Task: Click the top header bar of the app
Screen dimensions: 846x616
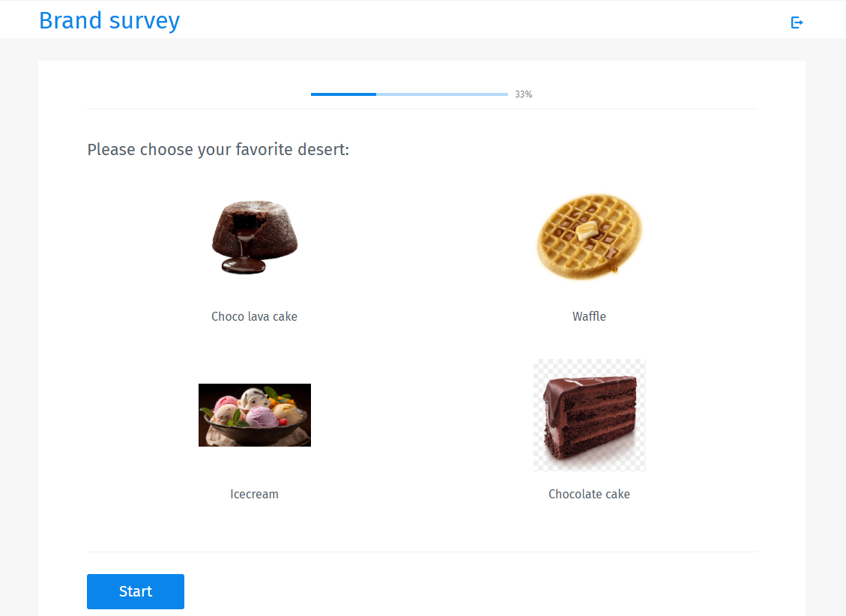Action: pos(423,20)
